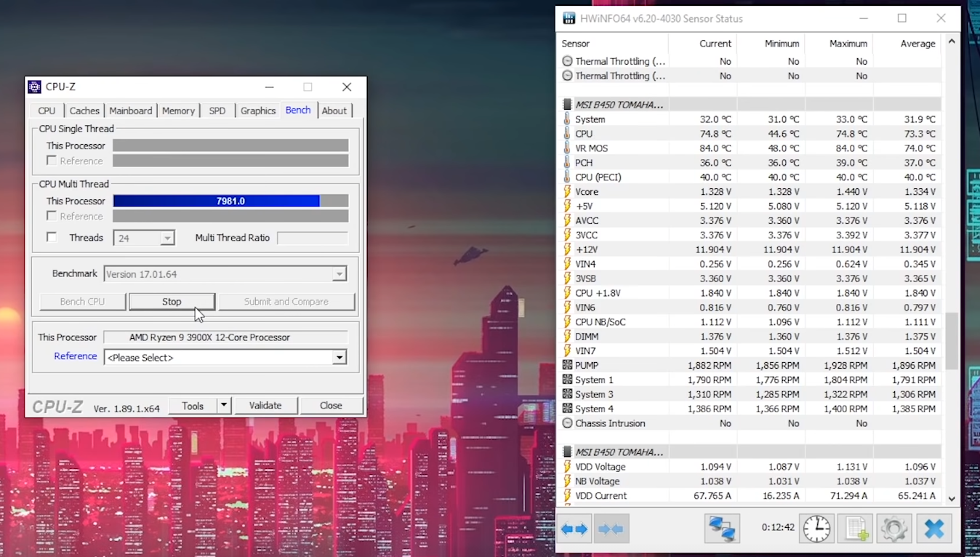980x557 pixels.
Task: Click the grayed shrink columns arrows icon in HWiNFO
Action: point(611,529)
